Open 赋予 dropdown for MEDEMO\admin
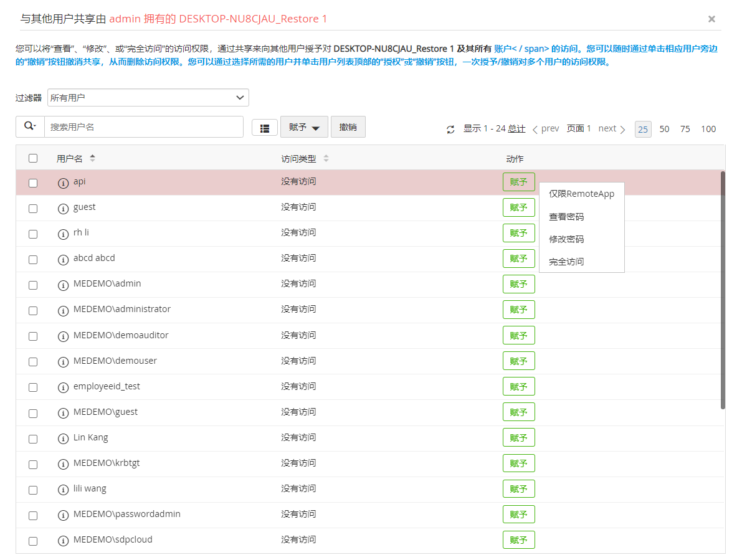This screenshot has height=560, width=737. pyautogui.click(x=519, y=284)
